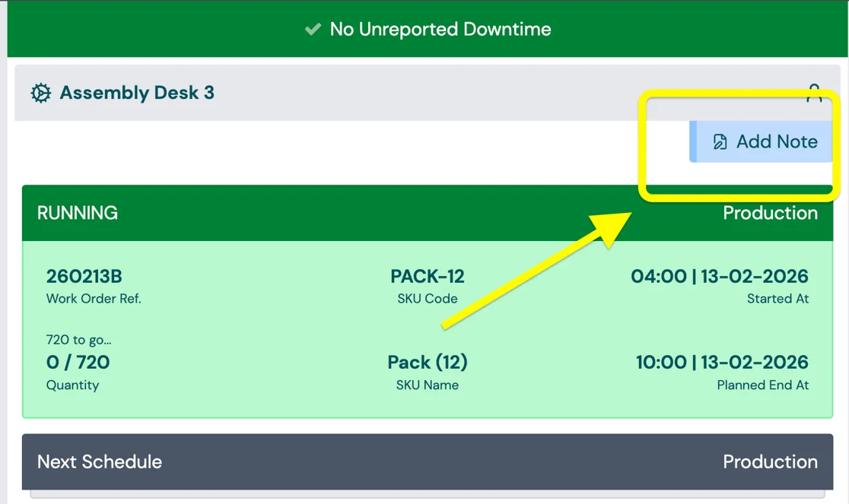Expand the Next Schedule section
Viewport: 849px width, 504px height.
(100, 461)
